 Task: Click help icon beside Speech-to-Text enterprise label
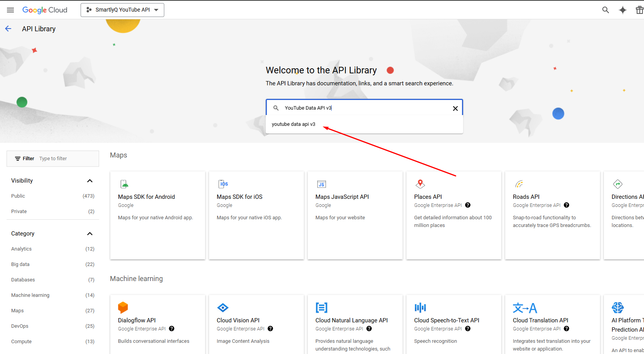coord(468,329)
